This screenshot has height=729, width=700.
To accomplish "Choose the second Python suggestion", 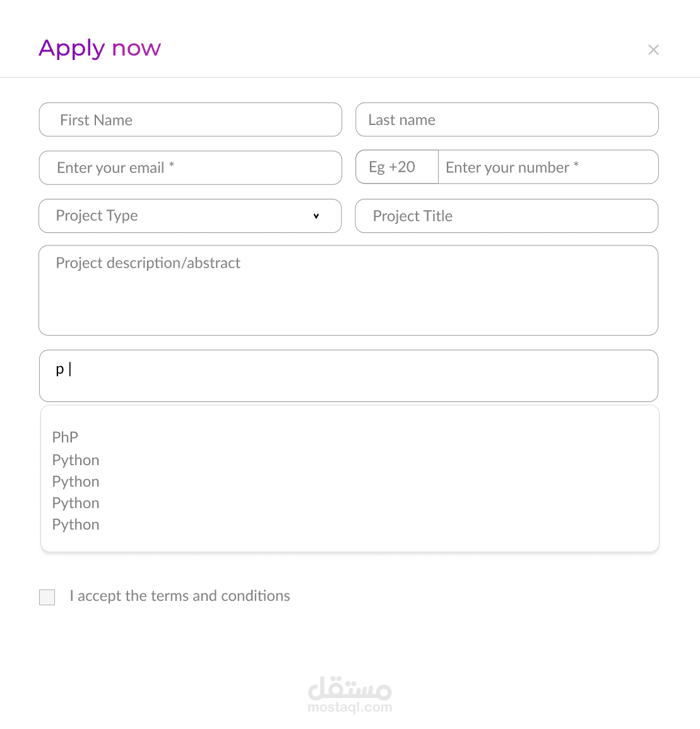I will tap(76, 482).
